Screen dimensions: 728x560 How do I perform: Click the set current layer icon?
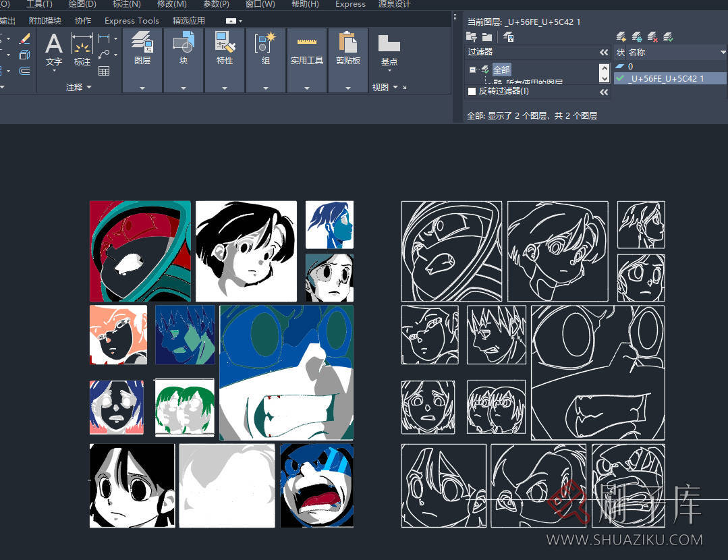coord(668,37)
